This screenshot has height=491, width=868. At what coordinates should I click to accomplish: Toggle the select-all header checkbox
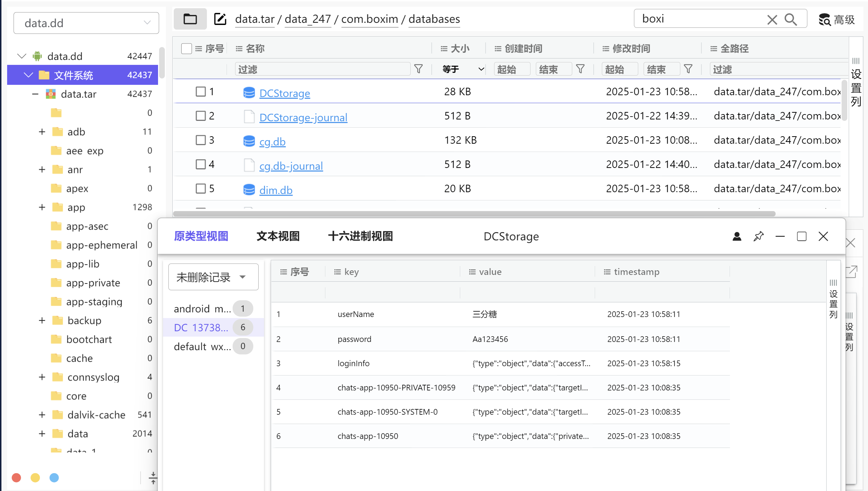(x=186, y=48)
